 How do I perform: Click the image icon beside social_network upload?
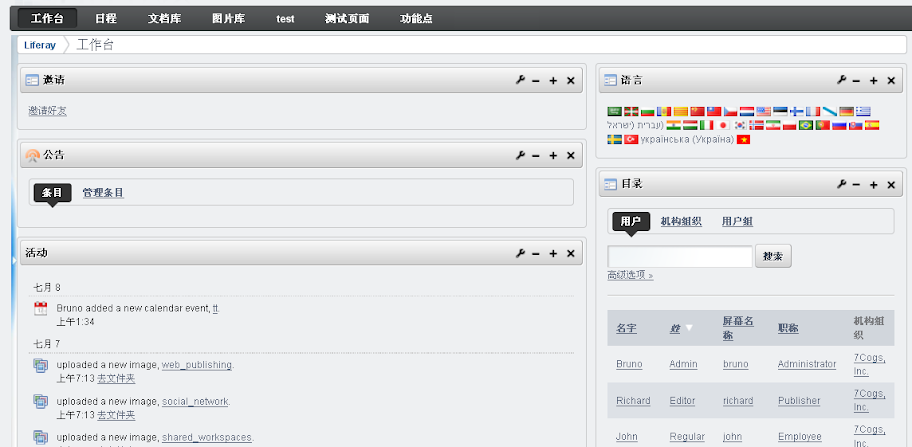pyautogui.click(x=40, y=401)
